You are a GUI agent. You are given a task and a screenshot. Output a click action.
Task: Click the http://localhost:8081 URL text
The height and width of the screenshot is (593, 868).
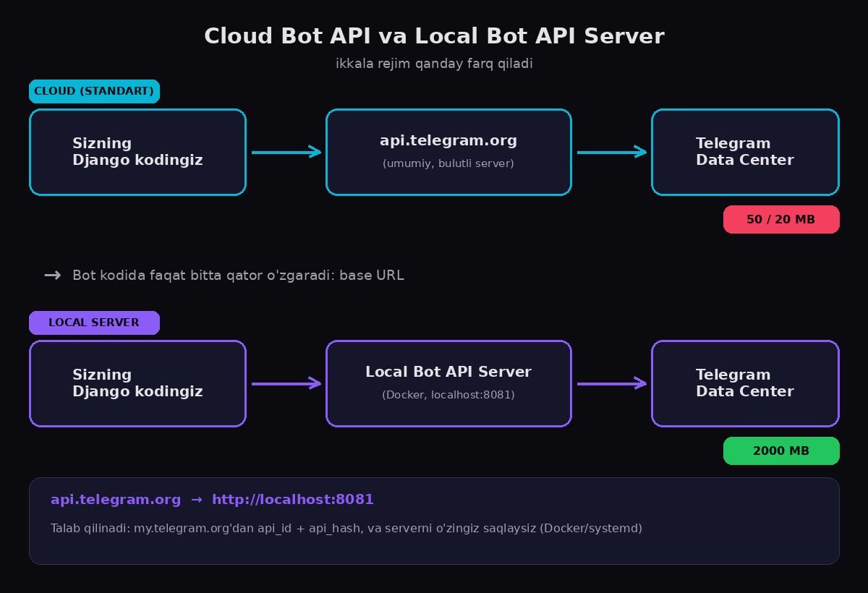[293, 500]
